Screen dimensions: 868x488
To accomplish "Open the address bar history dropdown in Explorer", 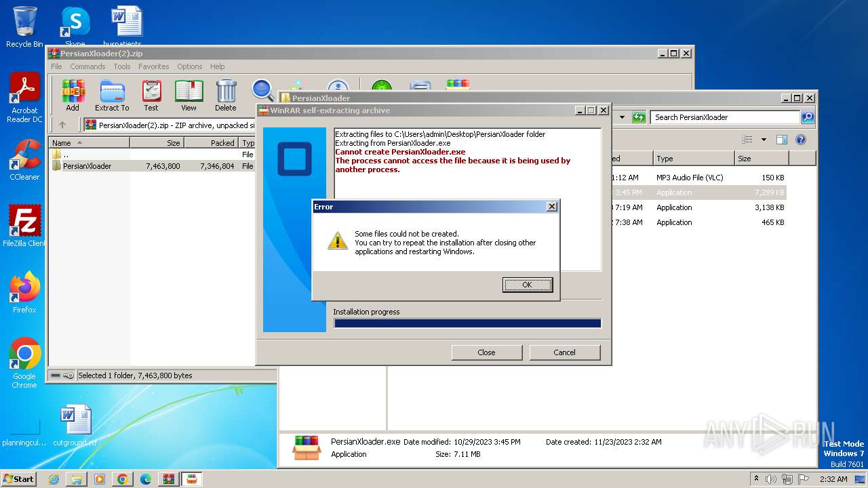I will [x=622, y=117].
